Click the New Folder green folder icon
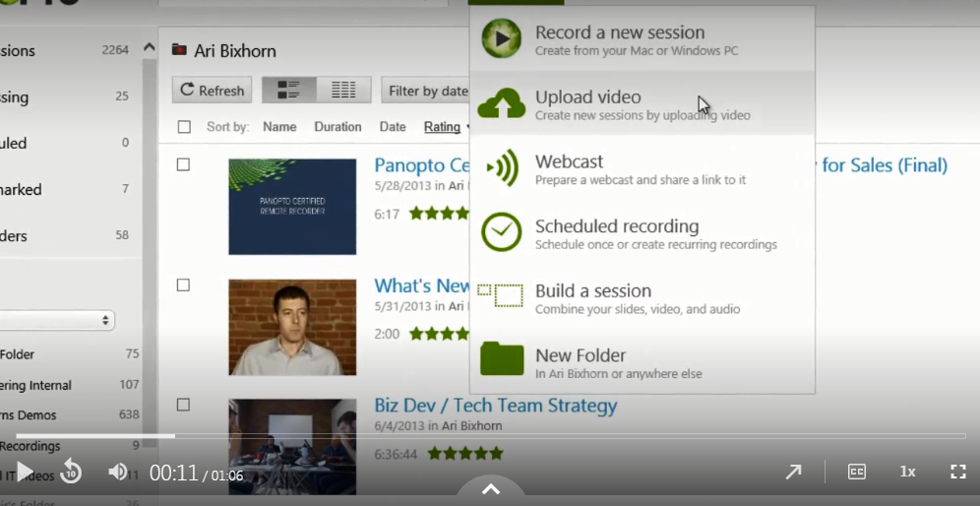The width and height of the screenshot is (980, 506). click(502, 360)
